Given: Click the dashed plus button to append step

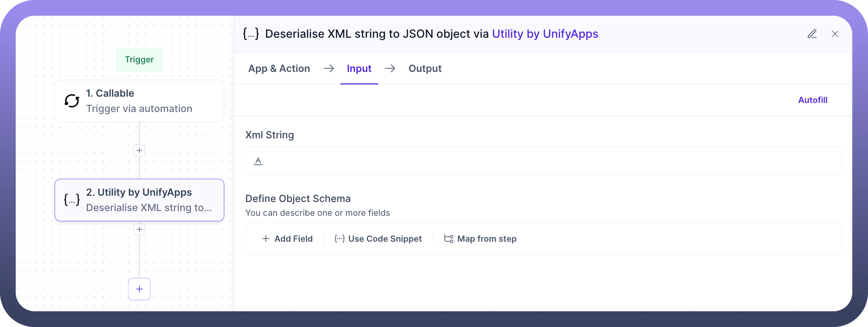Looking at the screenshot, I should [x=139, y=289].
